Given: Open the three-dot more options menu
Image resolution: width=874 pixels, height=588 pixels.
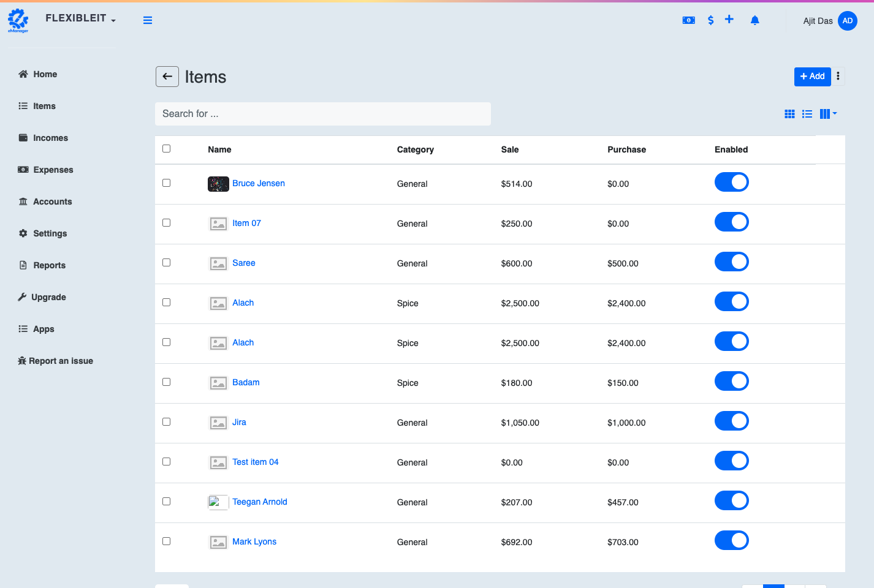Looking at the screenshot, I should point(838,77).
